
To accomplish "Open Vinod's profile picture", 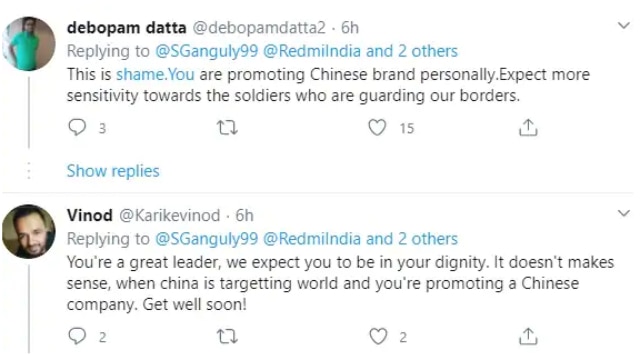I will click(29, 231).
